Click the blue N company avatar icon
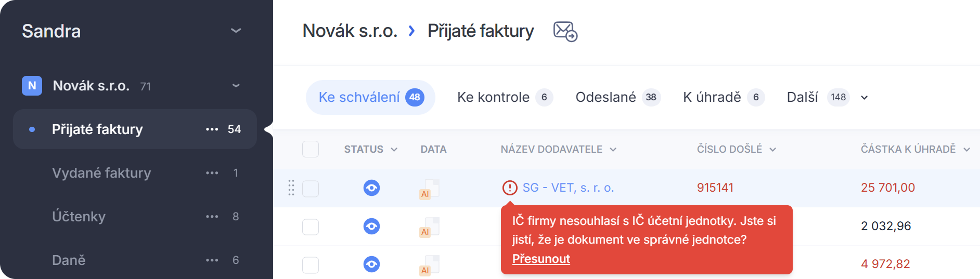 click(x=32, y=86)
